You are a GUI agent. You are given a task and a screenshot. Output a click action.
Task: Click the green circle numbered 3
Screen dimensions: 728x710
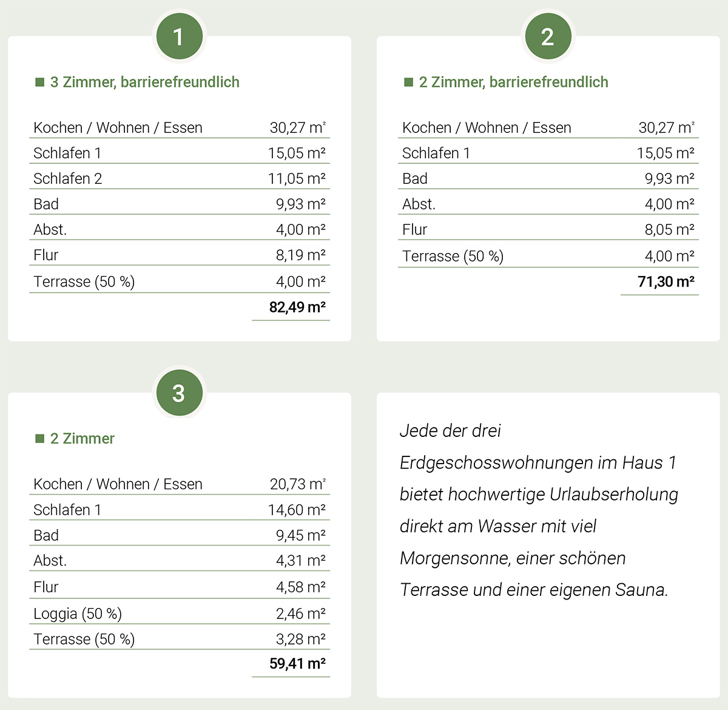click(x=179, y=393)
